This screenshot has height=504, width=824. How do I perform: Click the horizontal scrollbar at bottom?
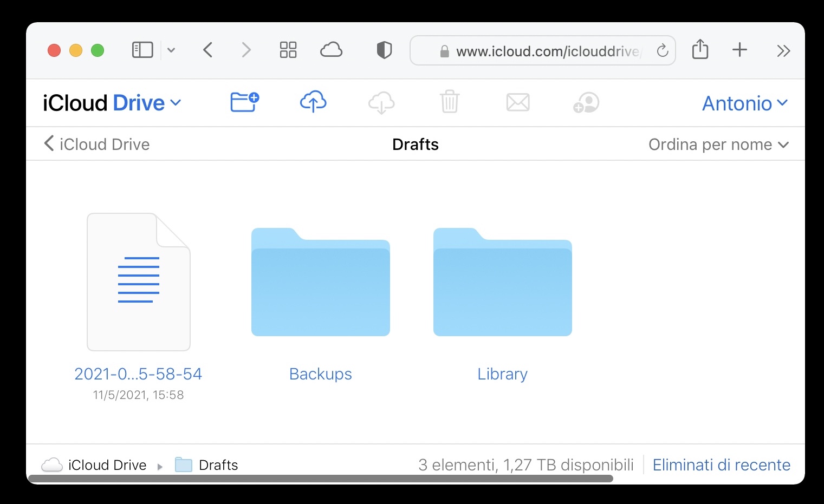(320, 479)
